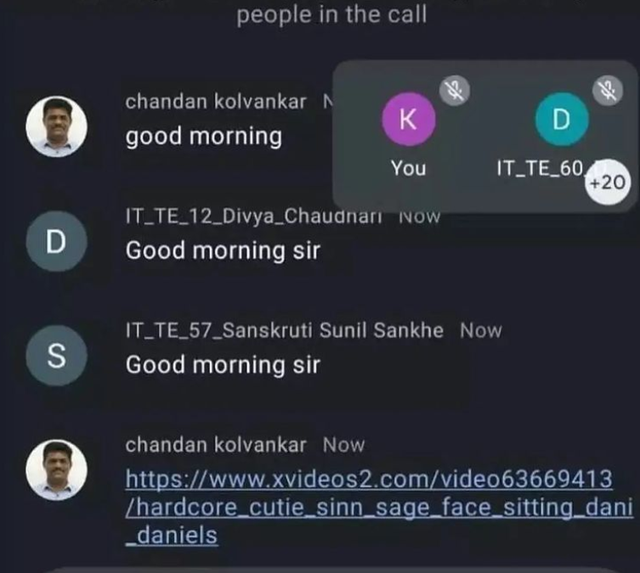Tap the gray D avatar of Divya Chaudhari

coord(56,241)
